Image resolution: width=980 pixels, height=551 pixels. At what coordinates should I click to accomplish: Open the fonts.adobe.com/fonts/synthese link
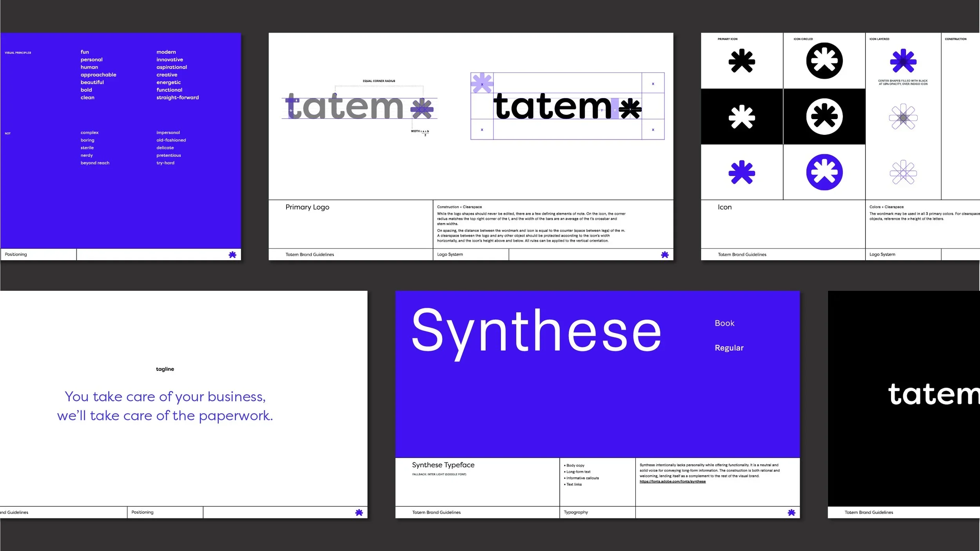pyautogui.click(x=673, y=482)
